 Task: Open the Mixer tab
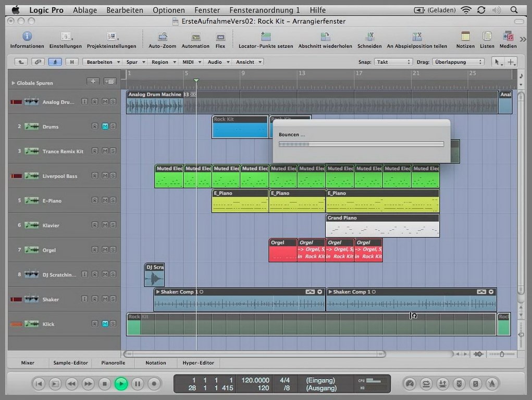point(28,362)
